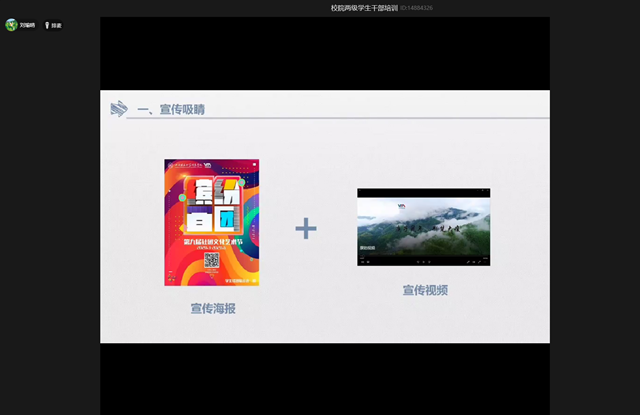Screen dimensions: 640x415
Task: Click the microphone icon beside 静麦
Action: pyautogui.click(x=46, y=25)
